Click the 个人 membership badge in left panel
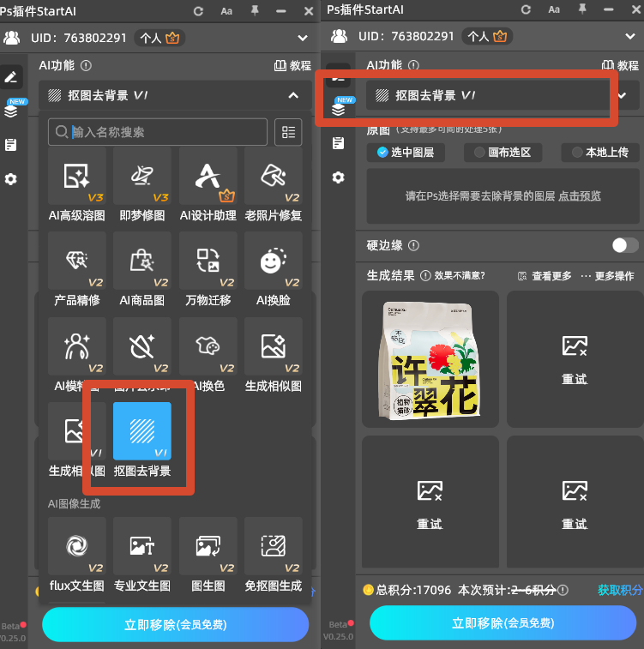 [x=159, y=38]
